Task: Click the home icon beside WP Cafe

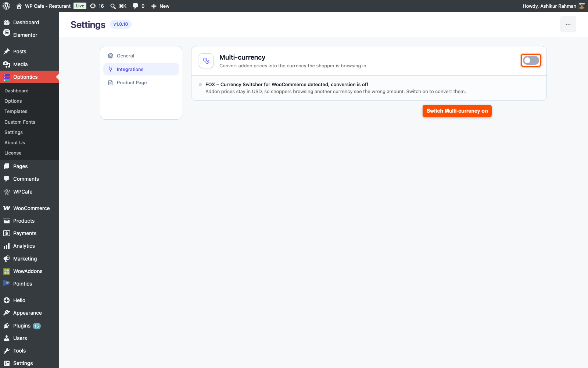Action: click(x=19, y=6)
